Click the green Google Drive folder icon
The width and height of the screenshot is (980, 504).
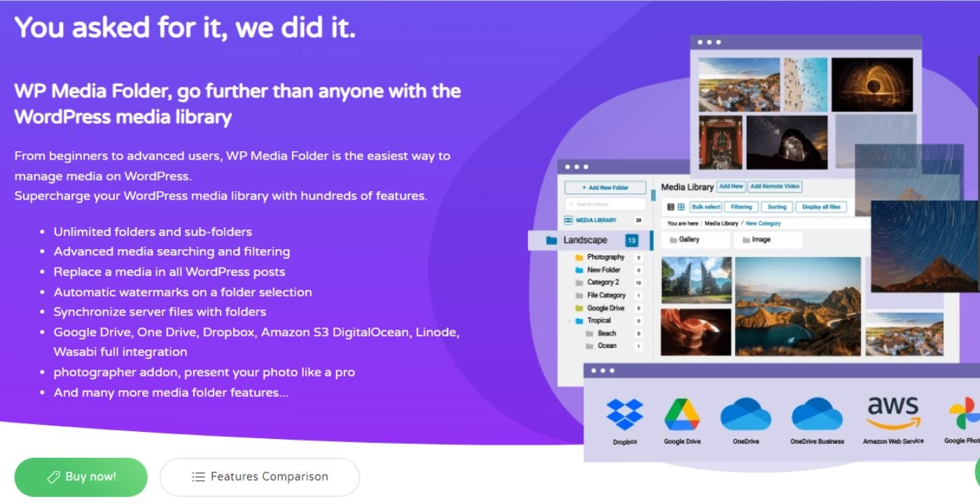point(579,308)
